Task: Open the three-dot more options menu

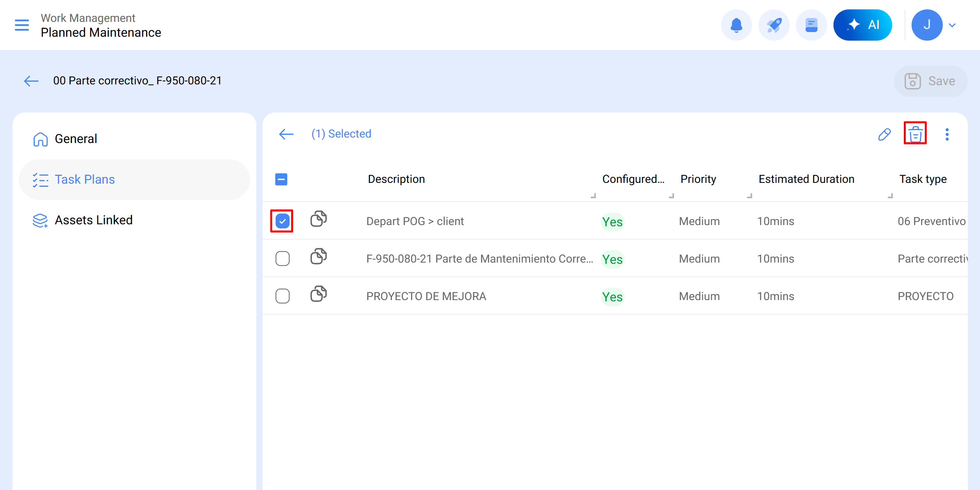Action: [947, 134]
